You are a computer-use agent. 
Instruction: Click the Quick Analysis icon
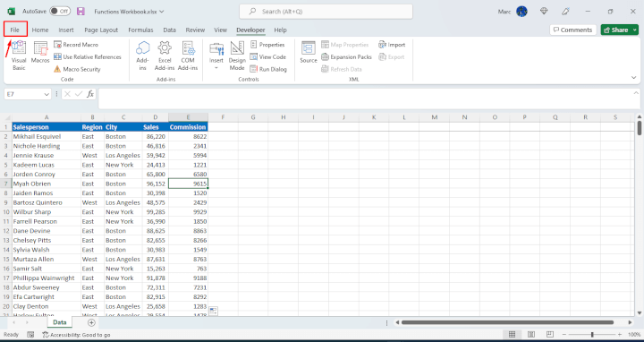point(213,312)
